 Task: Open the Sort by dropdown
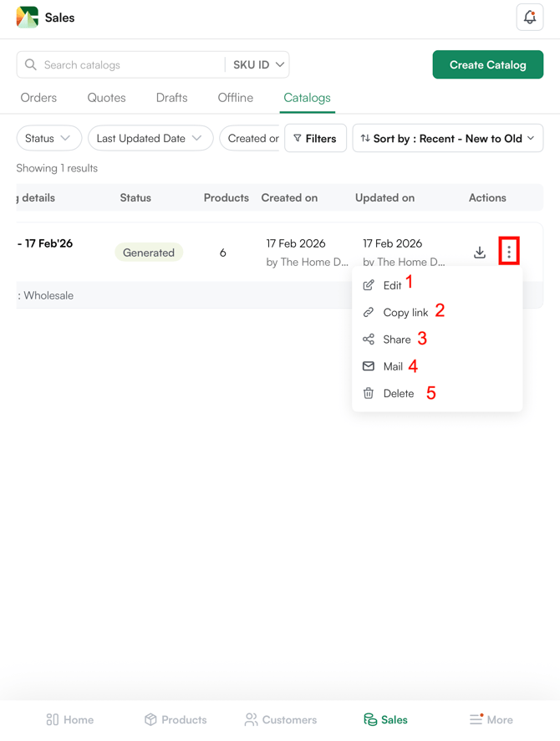point(447,138)
